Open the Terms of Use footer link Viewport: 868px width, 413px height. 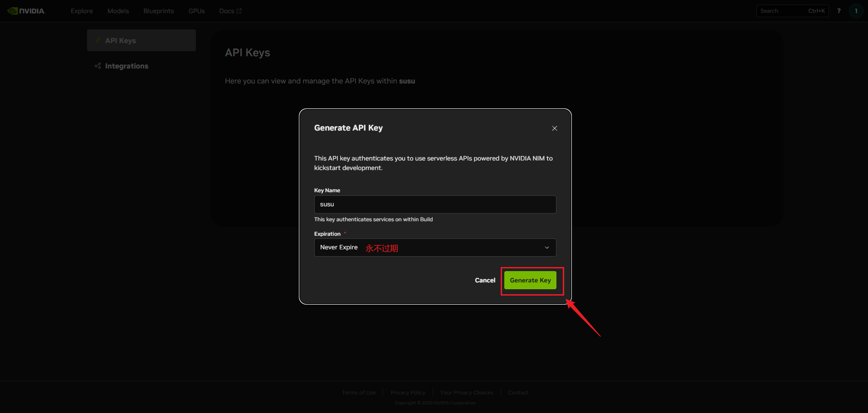pyautogui.click(x=359, y=393)
